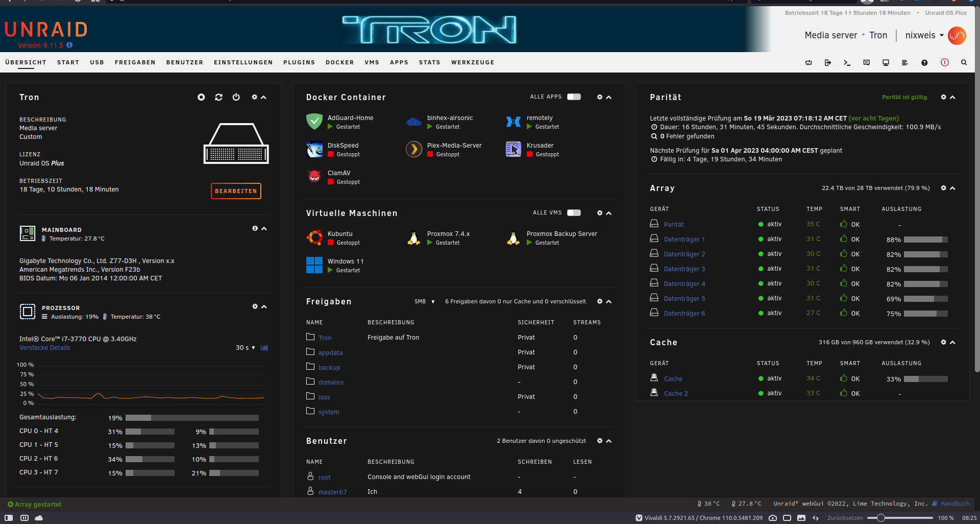
Task: Open the PLUGINS menu tab
Action: (x=299, y=62)
